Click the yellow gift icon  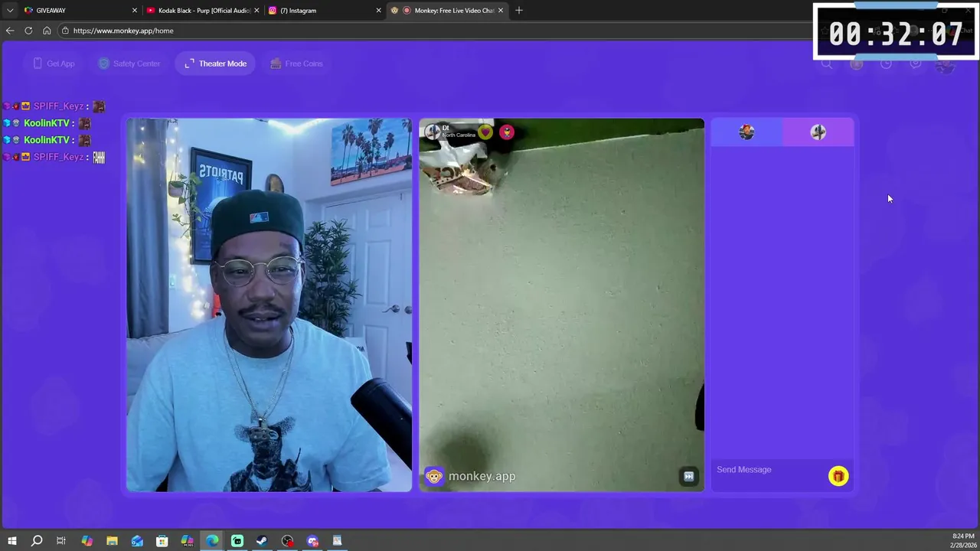(x=838, y=476)
